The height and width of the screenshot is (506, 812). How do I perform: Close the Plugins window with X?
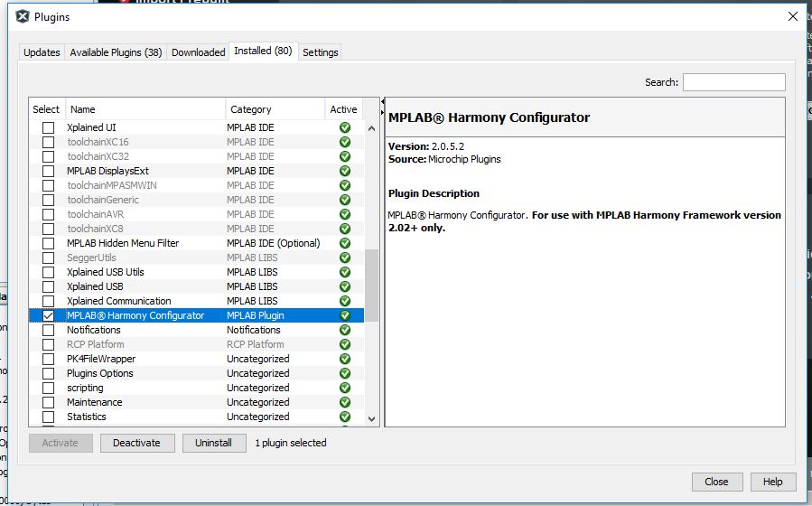click(792, 16)
